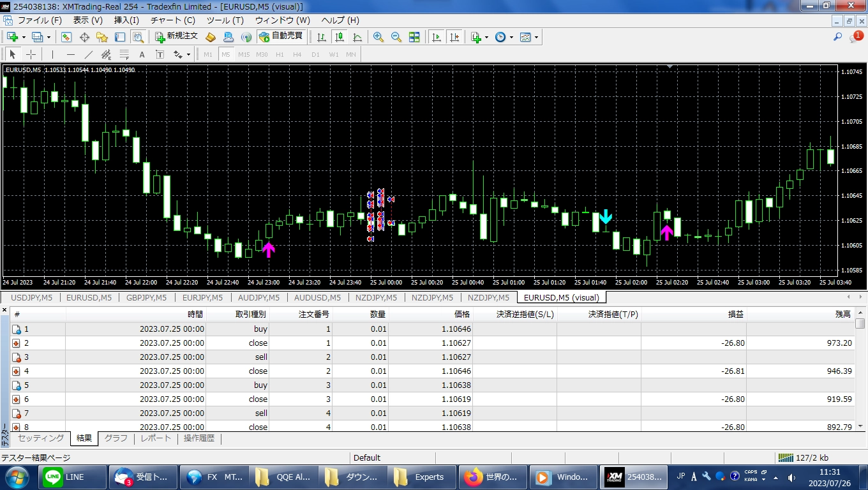The width and height of the screenshot is (868, 490).
Task: Click the 新規注文 (New Order) button
Action: [177, 37]
